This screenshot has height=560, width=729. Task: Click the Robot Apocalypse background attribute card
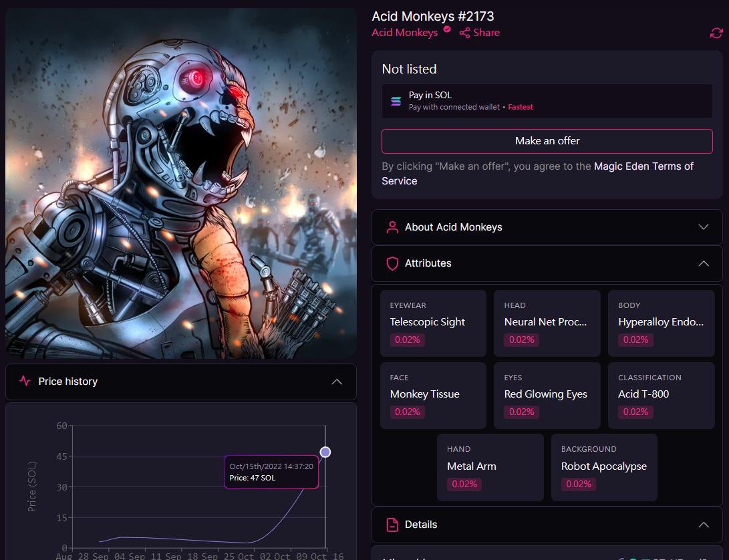604,467
